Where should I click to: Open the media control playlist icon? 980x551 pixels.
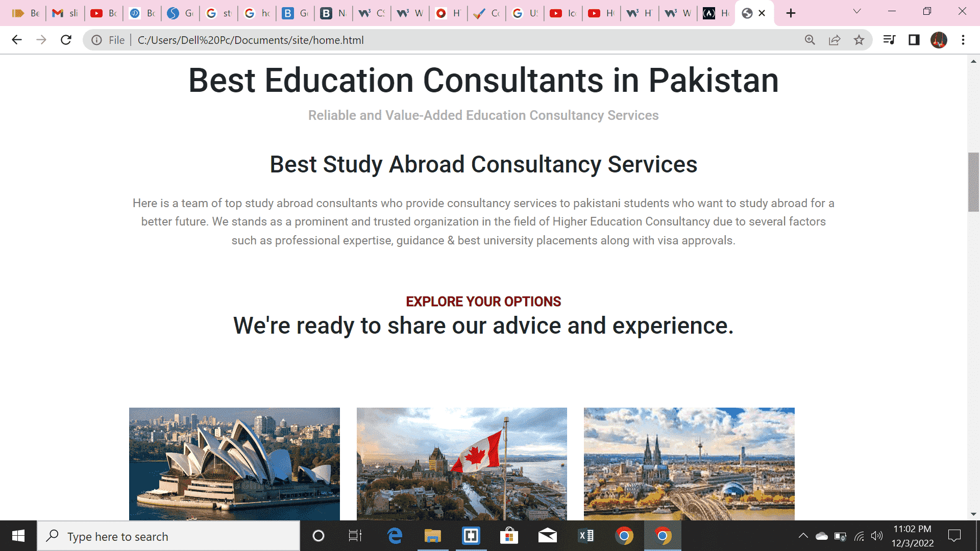pos(889,40)
